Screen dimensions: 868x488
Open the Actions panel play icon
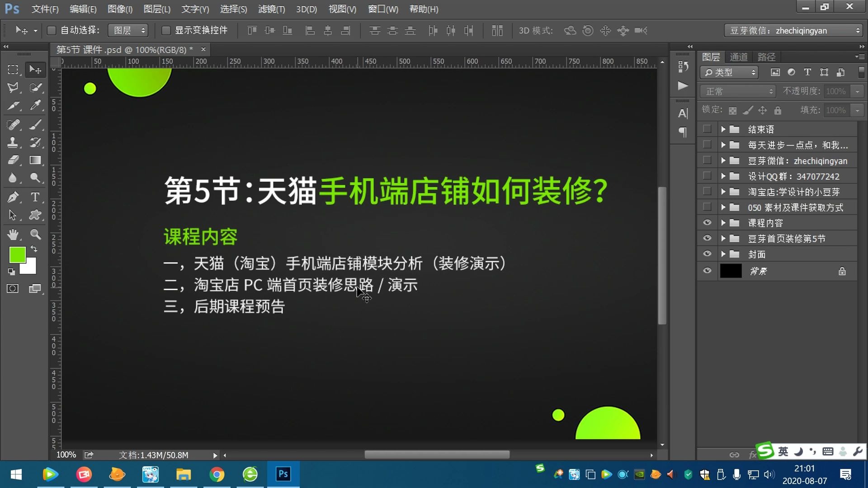[x=683, y=86]
